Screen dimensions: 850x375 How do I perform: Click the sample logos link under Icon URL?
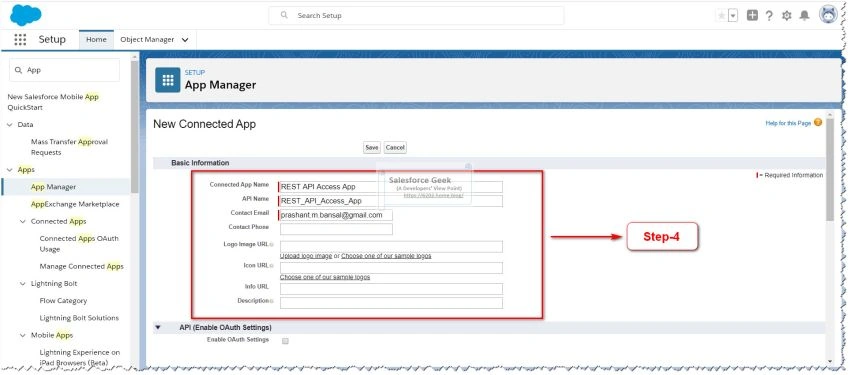point(325,277)
